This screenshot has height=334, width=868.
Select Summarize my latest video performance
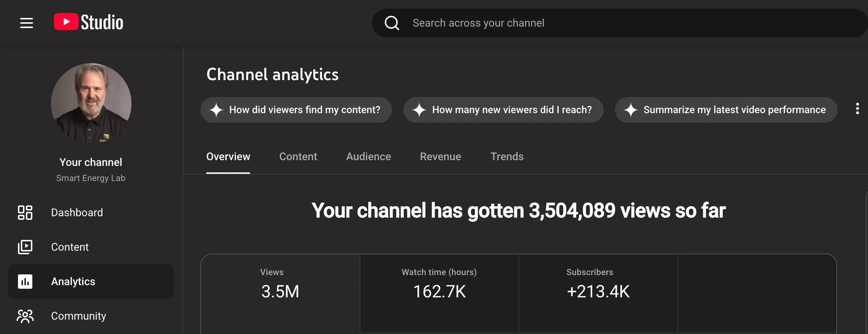coord(726,110)
